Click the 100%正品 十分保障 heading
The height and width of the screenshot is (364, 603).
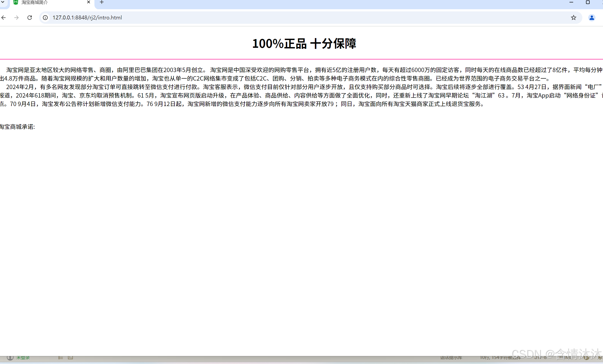(x=304, y=44)
